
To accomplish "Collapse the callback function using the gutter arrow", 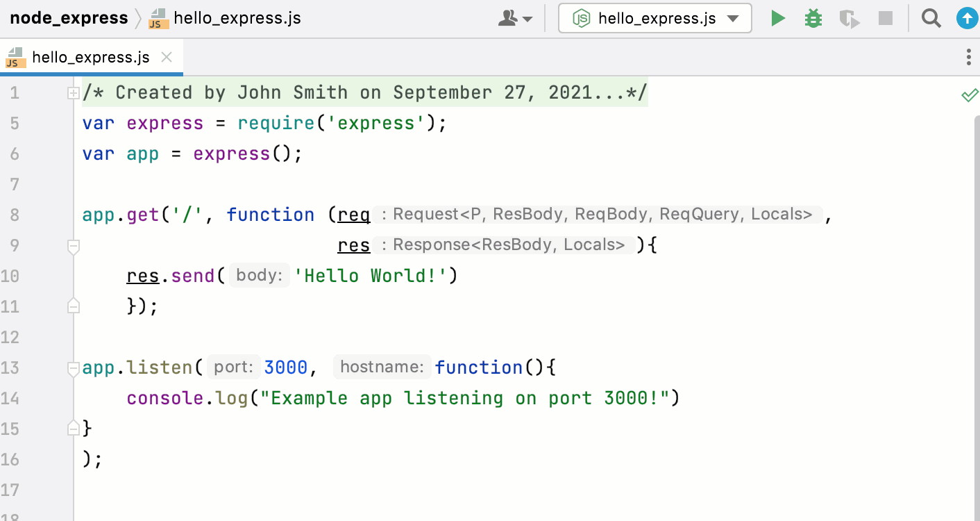I will (74, 245).
